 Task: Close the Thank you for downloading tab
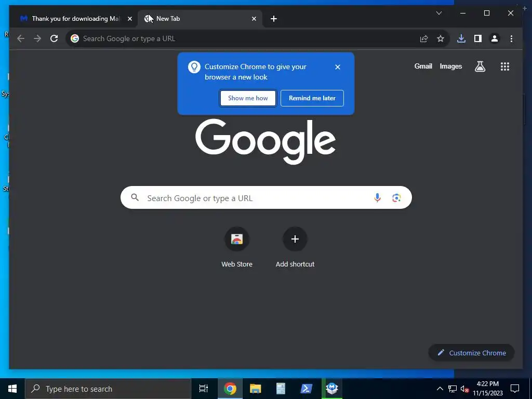129,19
